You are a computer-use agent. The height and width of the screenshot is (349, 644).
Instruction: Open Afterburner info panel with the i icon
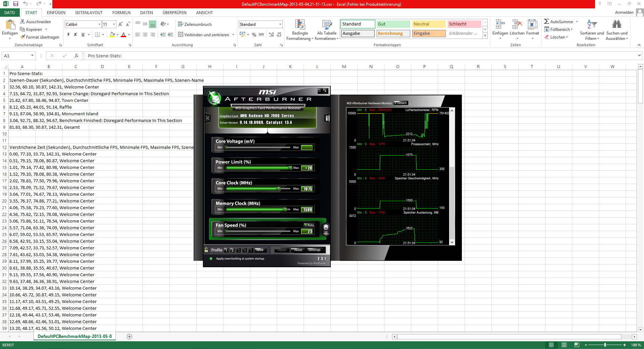pos(327,118)
